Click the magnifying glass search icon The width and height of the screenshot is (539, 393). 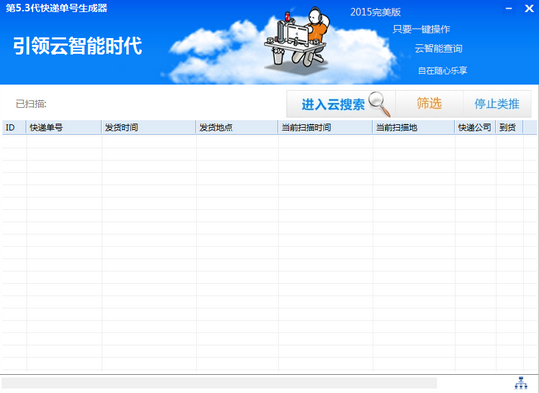[x=380, y=104]
